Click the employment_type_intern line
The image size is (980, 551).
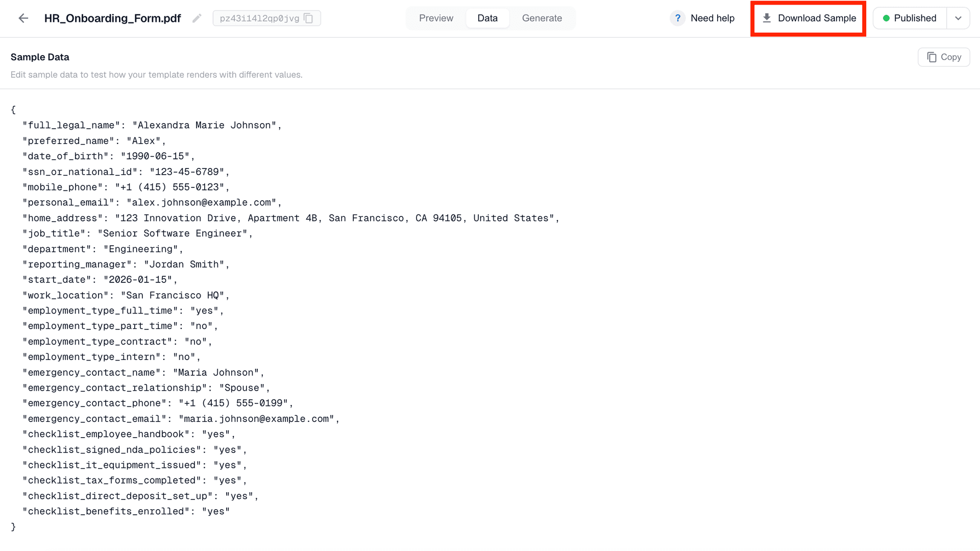coord(111,357)
